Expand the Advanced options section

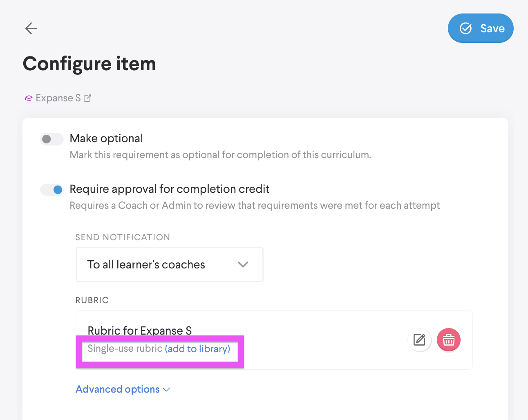(x=118, y=389)
